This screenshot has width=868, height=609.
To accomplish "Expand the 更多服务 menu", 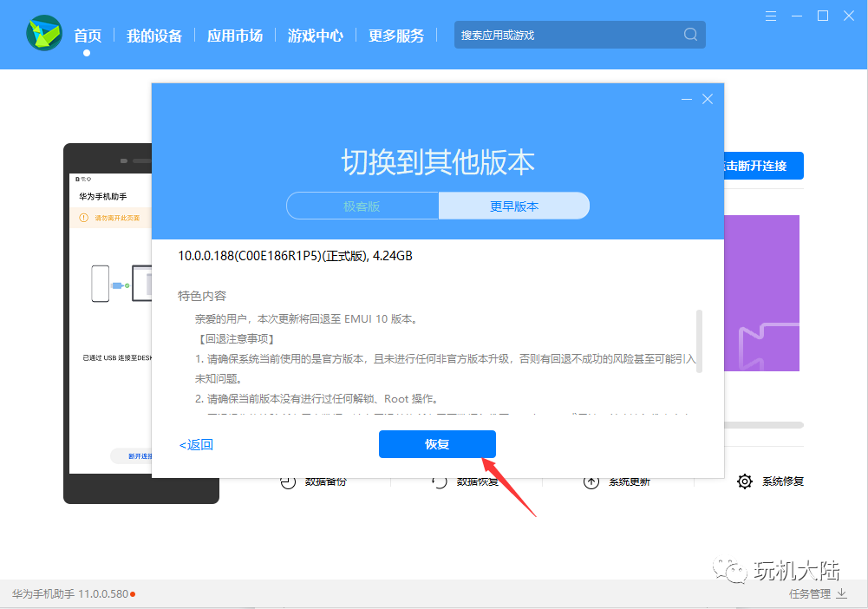I will point(396,36).
